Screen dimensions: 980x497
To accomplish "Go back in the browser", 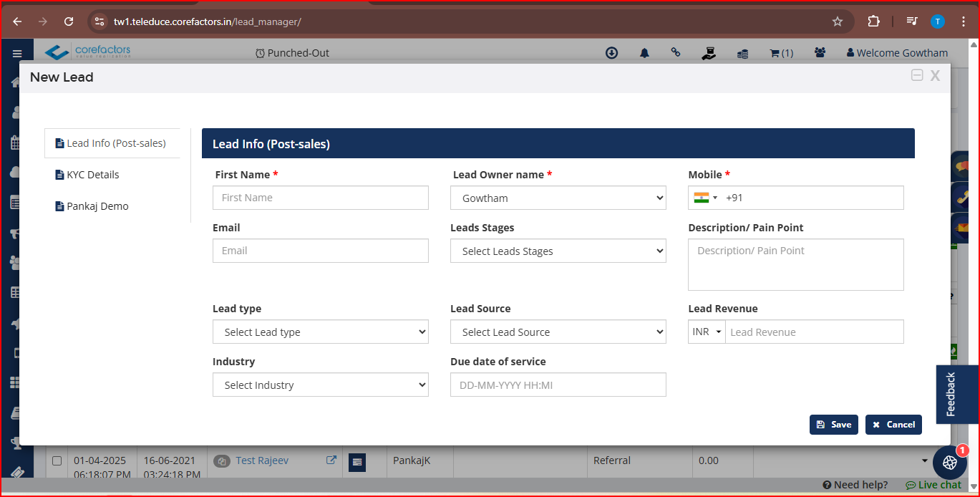I will [x=17, y=21].
